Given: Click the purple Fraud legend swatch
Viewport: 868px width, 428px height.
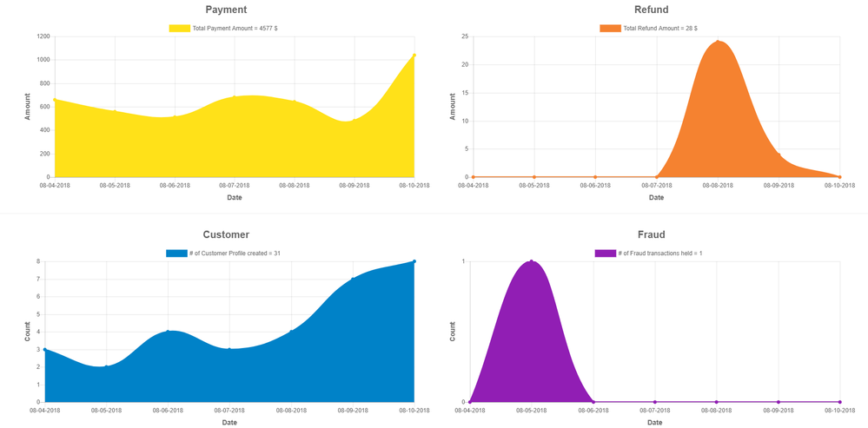Looking at the screenshot, I should pyautogui.click(x=605, y=254).
